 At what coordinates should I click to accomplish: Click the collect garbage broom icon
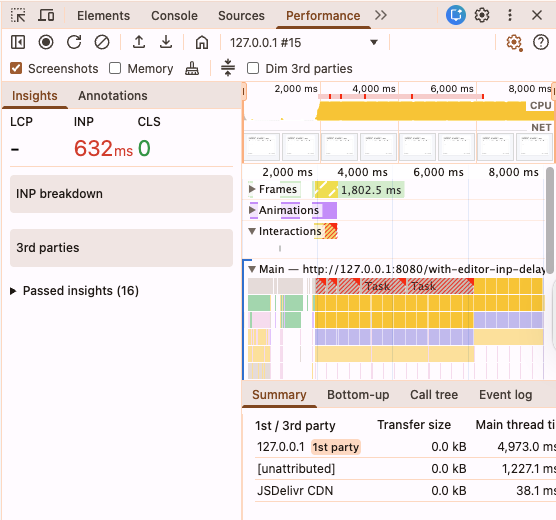(192, 68)
